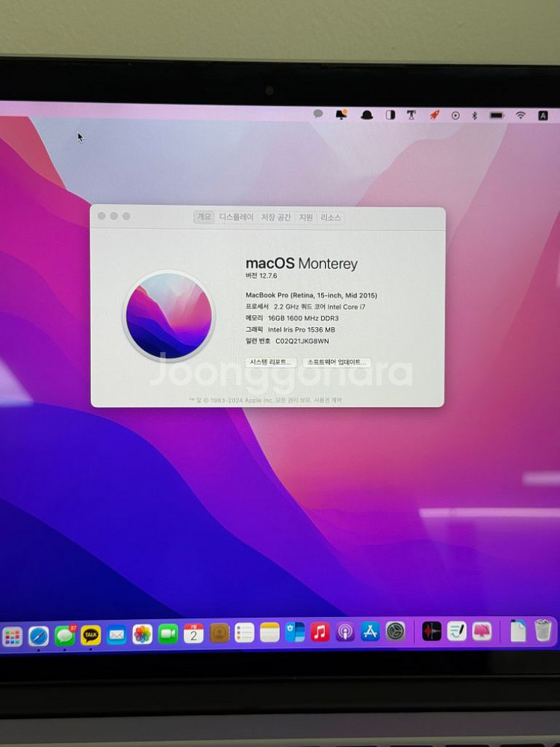The image size is (560, 747).
Task: Open KakaoTalk from the Dock
Action: [90, 636]
